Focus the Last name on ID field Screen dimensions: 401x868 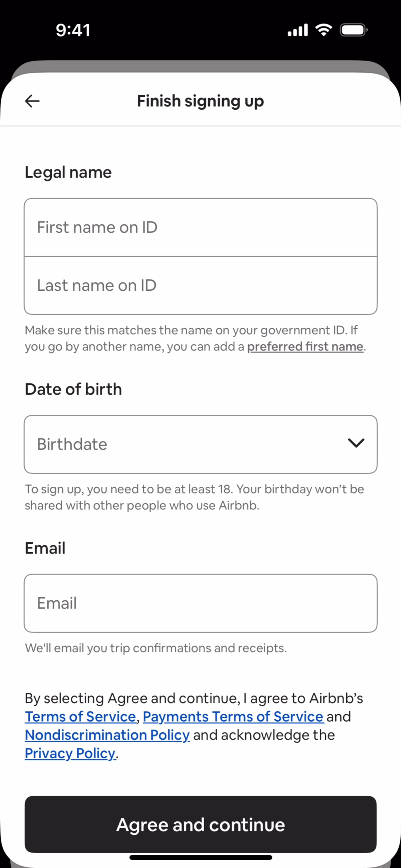click(201, 285)
